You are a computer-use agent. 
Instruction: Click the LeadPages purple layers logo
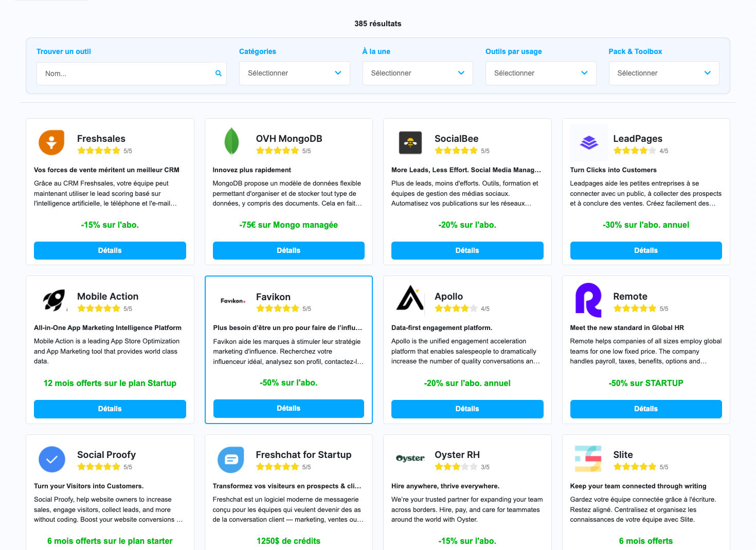pyautogui.click(x=588, y=143)
